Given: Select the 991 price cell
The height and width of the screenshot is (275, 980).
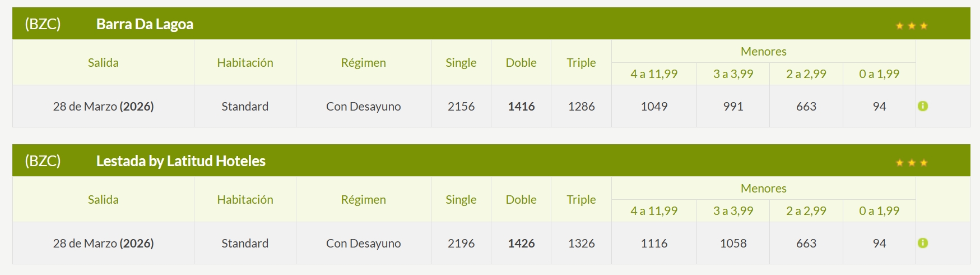Looking at the screenshot, I should point(733,106).
